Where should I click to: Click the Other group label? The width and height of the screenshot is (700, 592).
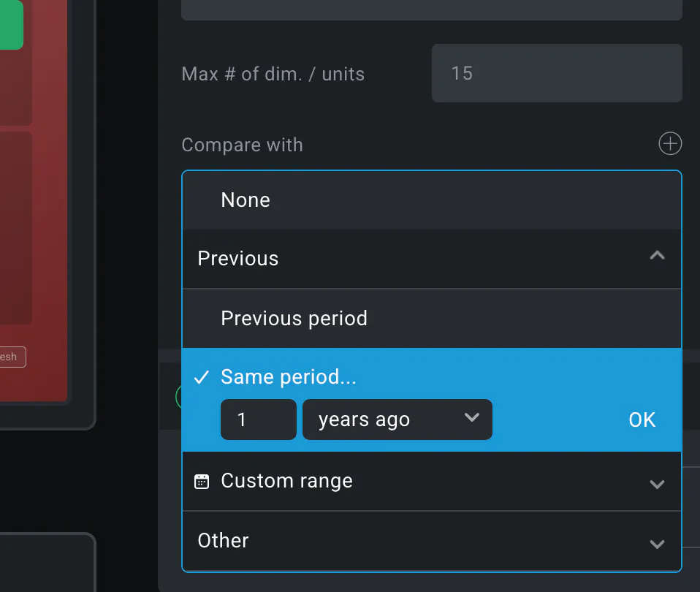[224, 541]
